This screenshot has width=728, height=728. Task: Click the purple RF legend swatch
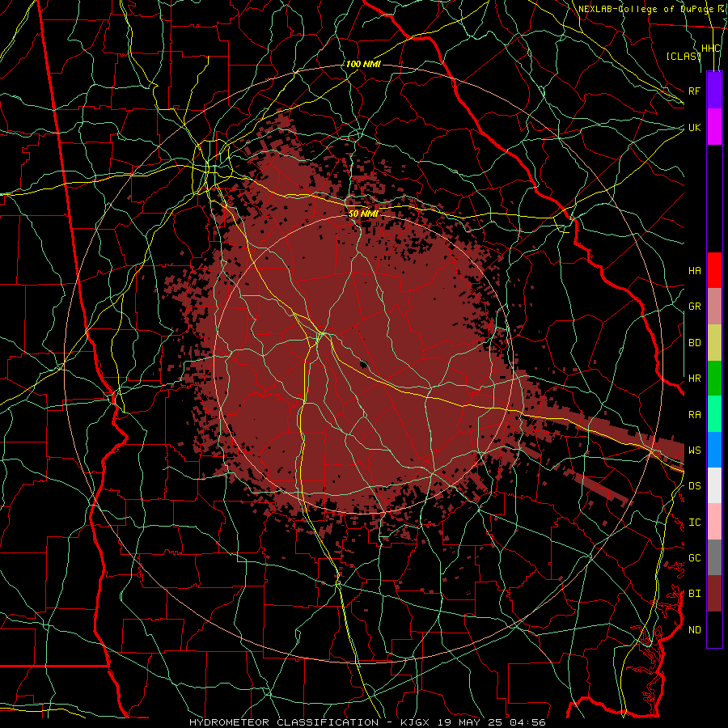pos(714,91)
